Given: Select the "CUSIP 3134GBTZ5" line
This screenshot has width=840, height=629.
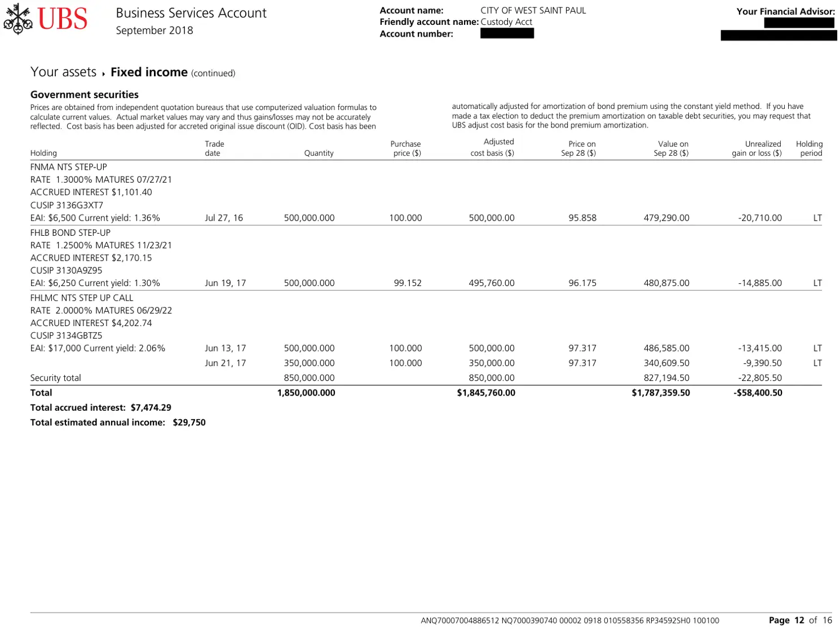Looking at the screenshot, I should pos(67,336).
